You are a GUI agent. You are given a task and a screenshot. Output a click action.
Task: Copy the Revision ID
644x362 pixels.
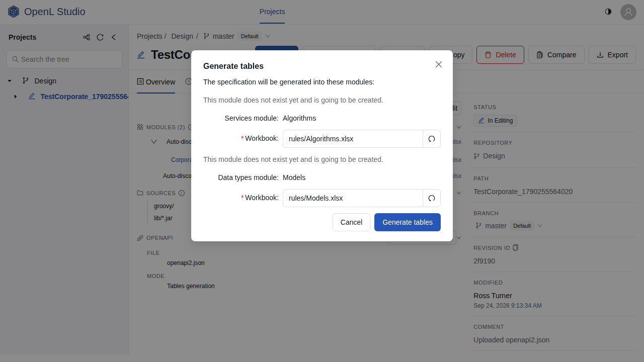click(x=516, y=248)
